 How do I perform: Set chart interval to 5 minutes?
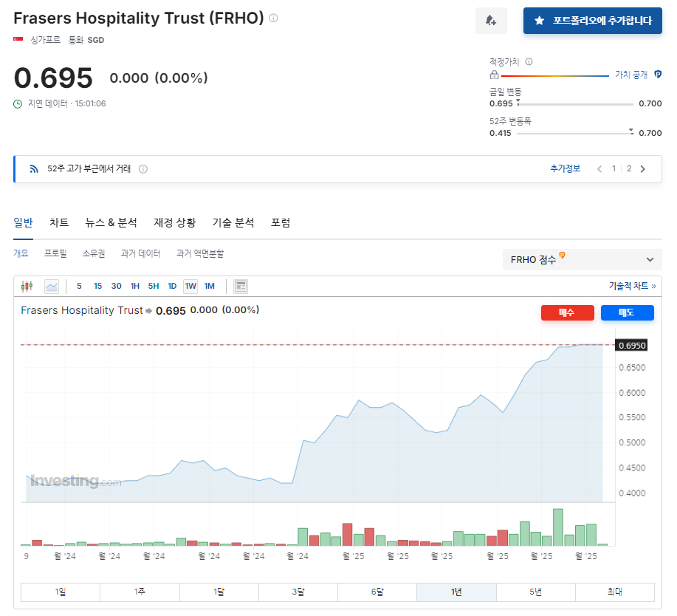tap(79, 286)
